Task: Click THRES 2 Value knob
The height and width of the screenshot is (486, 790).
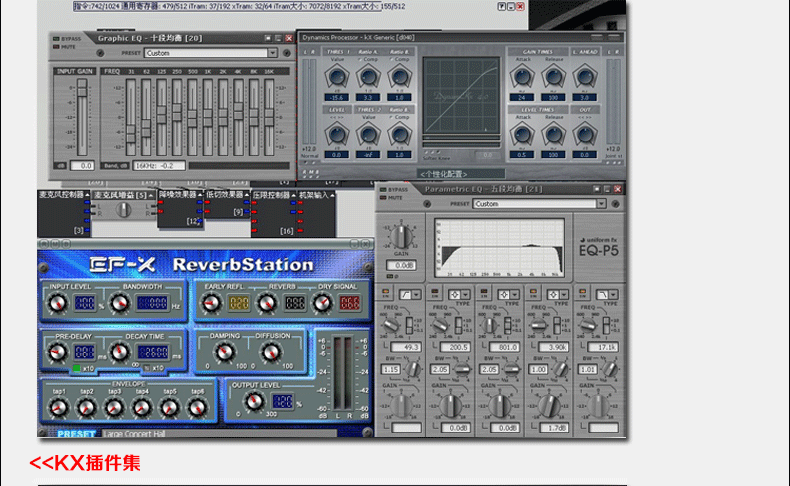Action: (368, 135)
